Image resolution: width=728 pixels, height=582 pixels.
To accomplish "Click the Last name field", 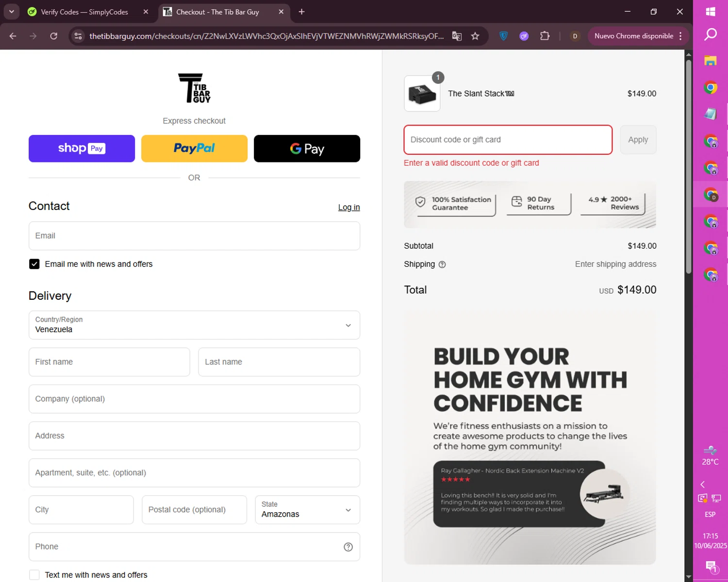I will point(279,362).
